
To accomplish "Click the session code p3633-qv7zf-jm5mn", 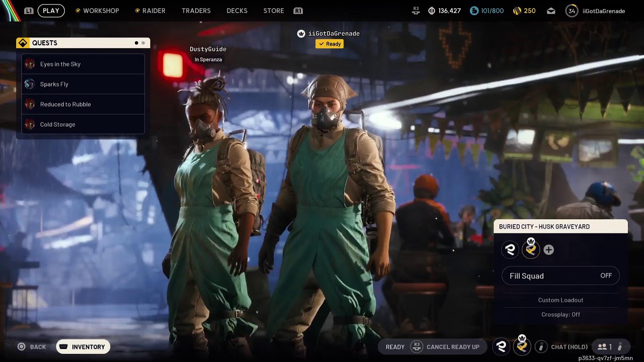I will coord(605,358).
